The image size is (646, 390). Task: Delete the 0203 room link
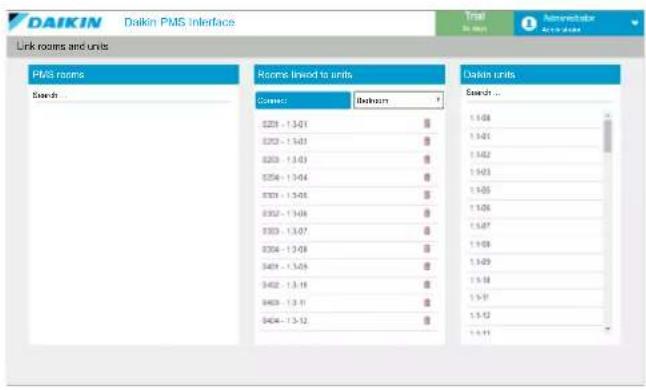(427, 159)
